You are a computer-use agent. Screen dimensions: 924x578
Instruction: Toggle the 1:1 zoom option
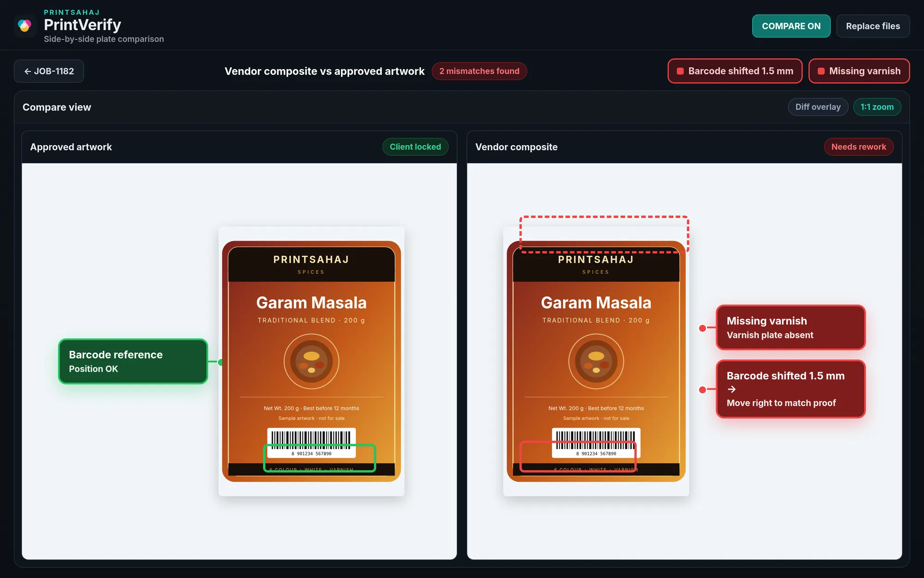(x=877, y=107)
